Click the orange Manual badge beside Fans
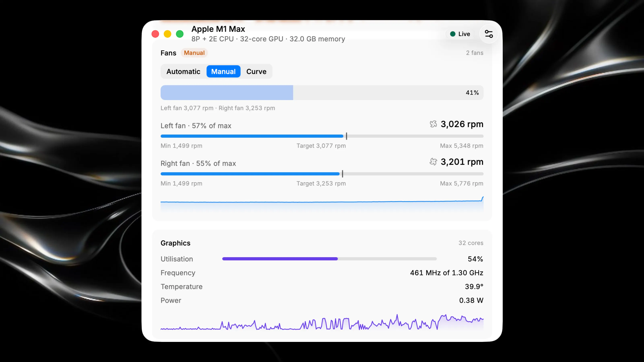644x362 pixels. 194,53
